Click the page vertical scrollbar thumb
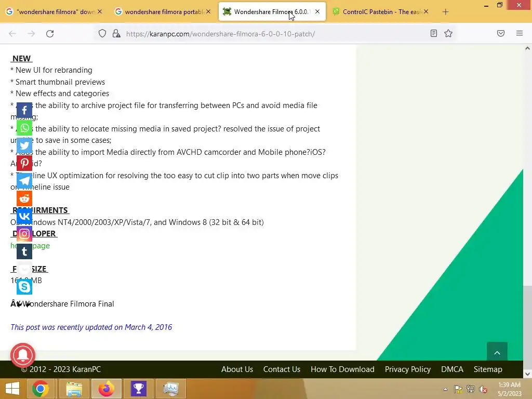The height and width of the screenshot is (399, 532). [527, 327]
